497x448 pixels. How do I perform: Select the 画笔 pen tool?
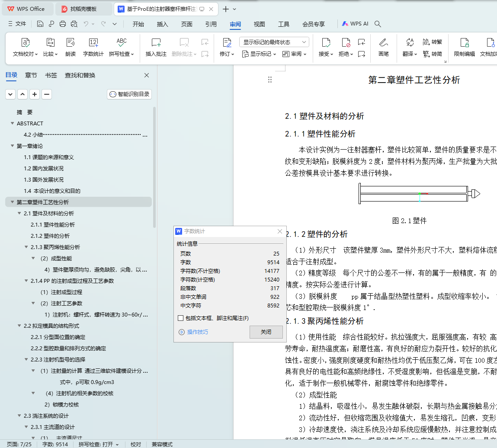384,47
